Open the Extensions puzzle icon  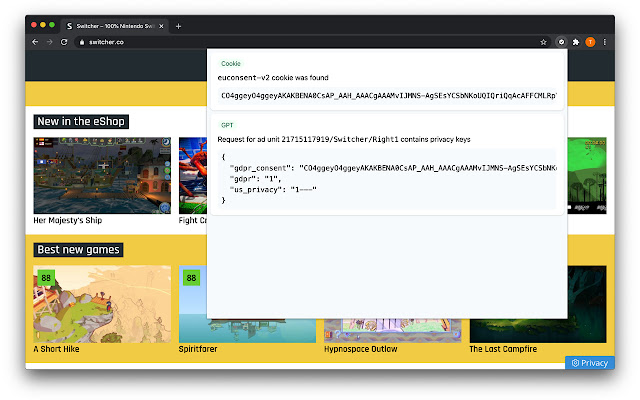(x=576, y=42)
